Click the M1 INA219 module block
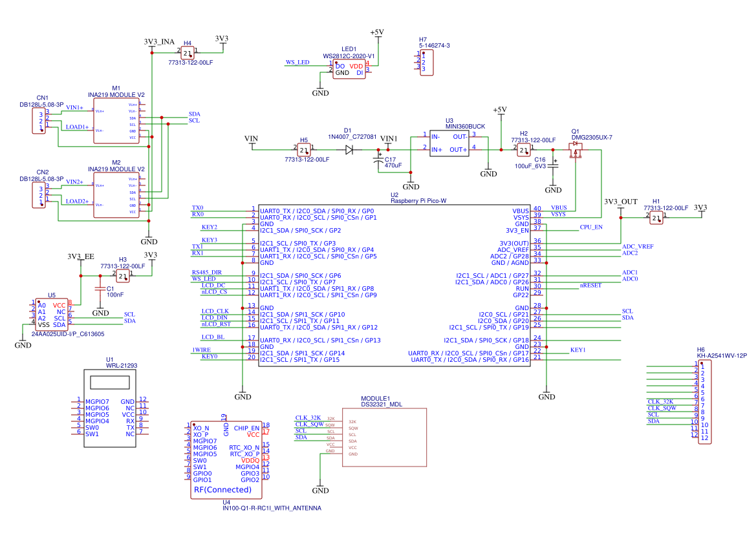The height and width of the screenshot is (535, 756). 116,121
